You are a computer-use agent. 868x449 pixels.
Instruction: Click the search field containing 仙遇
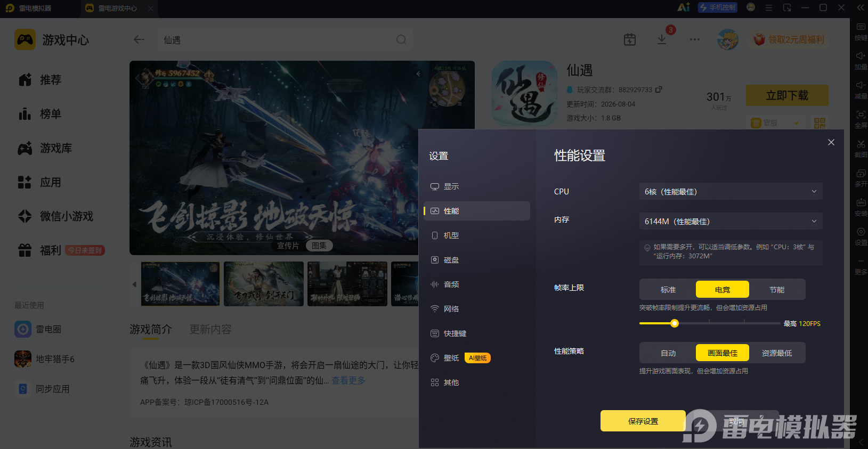tap(285, 39)
